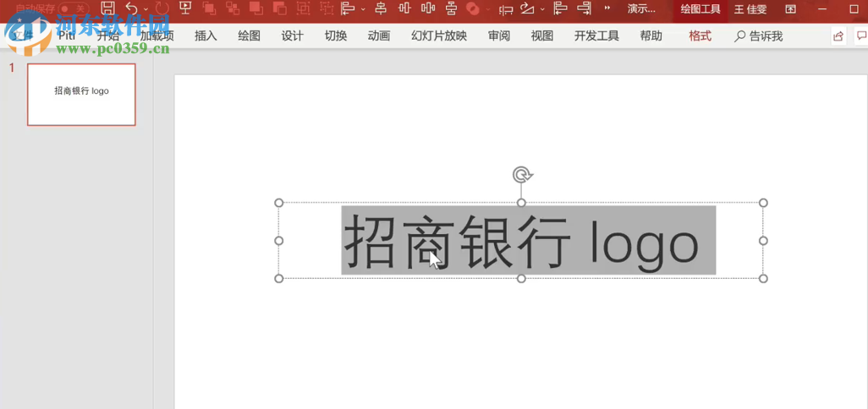Switch to the 绘图 tab

tap(249, 36)
